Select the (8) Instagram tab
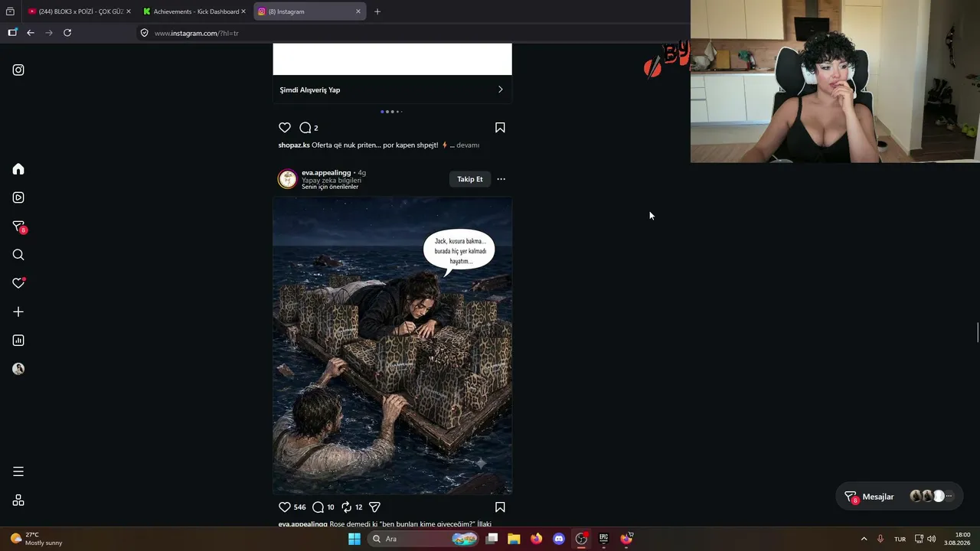The height and width of the screenshot is (551, 980). click(309, 11)
